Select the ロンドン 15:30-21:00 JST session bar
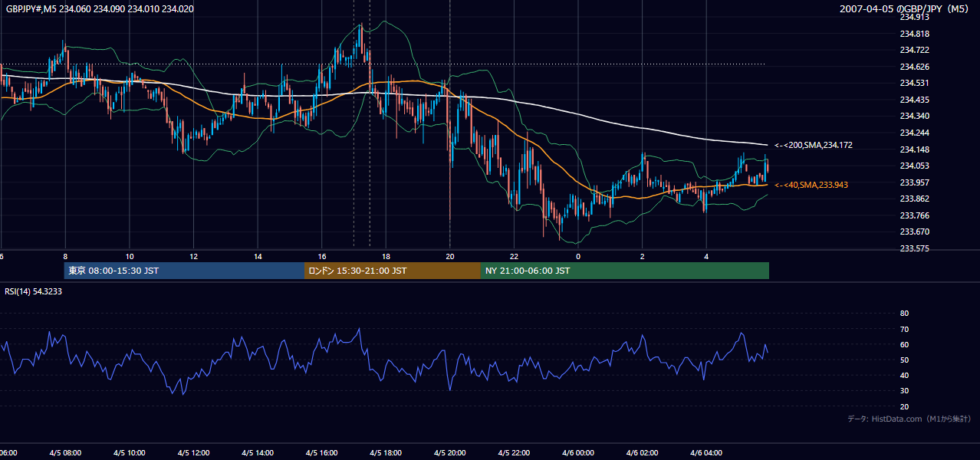Viewport: 980px width, 460px height. 393,271
